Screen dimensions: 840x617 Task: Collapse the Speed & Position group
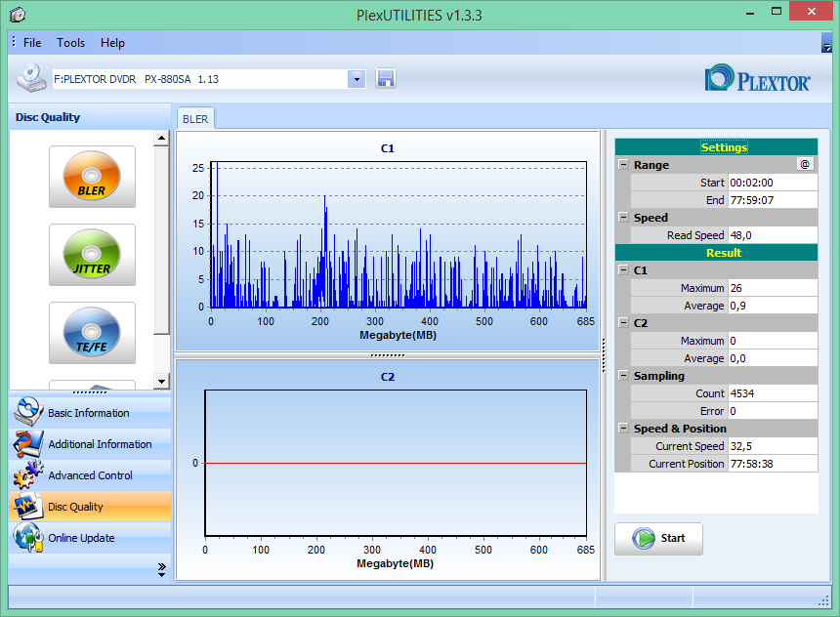click(x=623, y=428)
